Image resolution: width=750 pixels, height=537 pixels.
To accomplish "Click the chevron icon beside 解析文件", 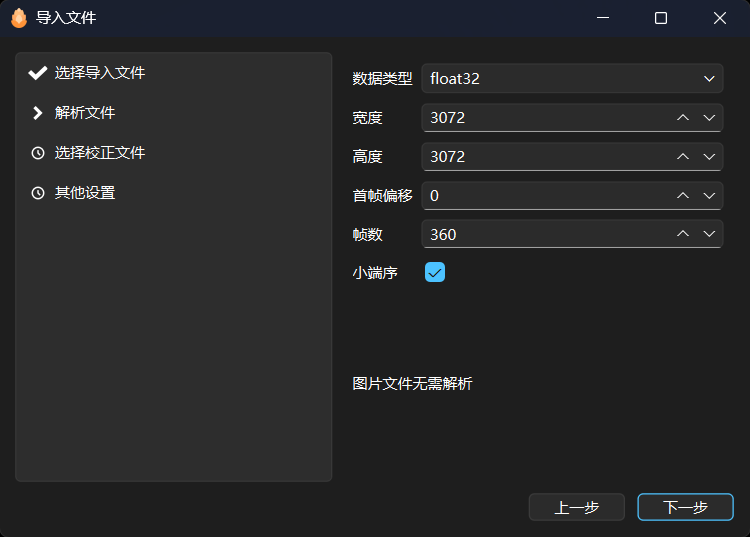I will (x=38, y=113).
